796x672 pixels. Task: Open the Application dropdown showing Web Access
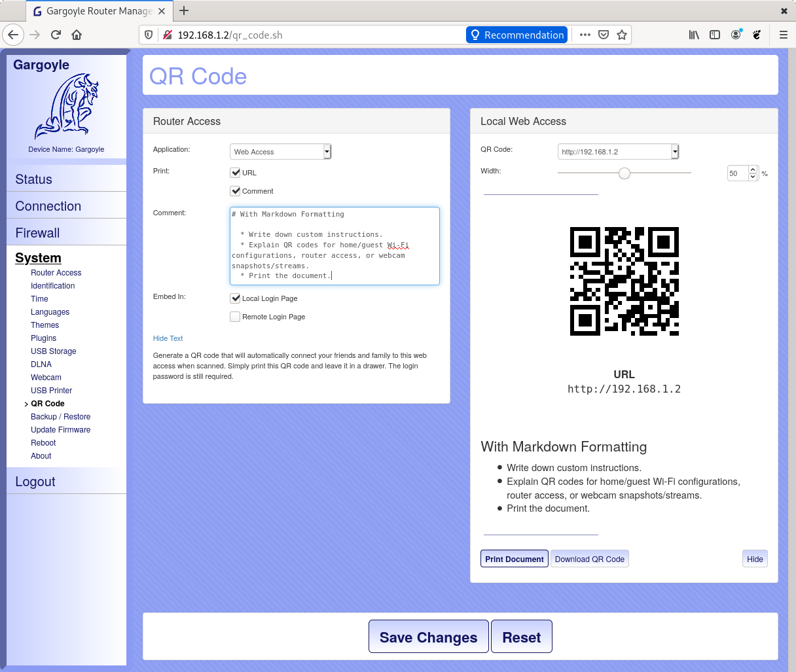point(281,152)
